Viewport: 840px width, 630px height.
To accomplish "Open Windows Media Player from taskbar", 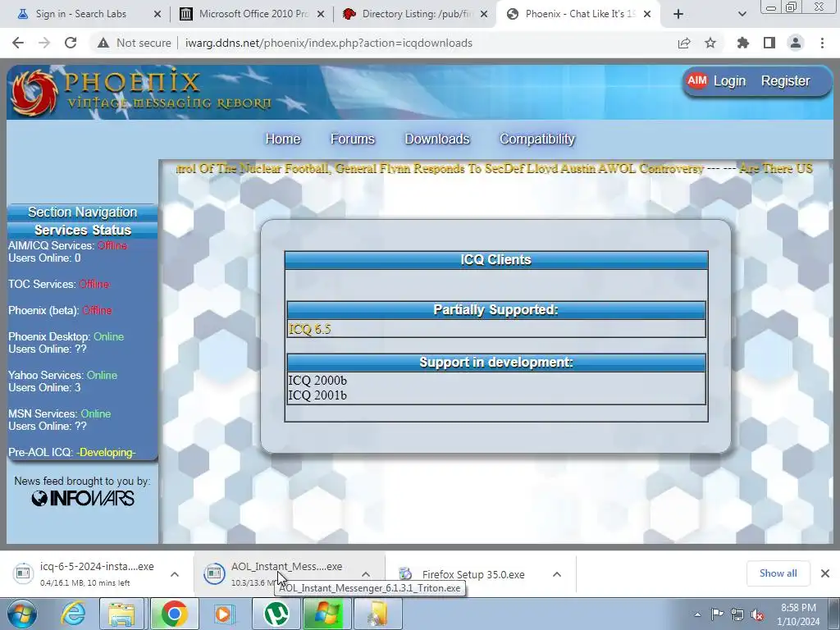I will pos(224,614).
